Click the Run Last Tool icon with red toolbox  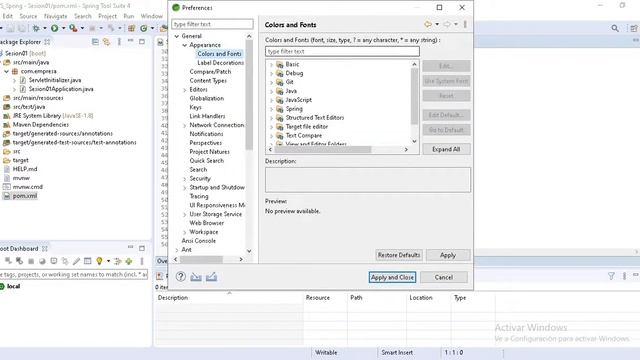[x=73, y=28]
